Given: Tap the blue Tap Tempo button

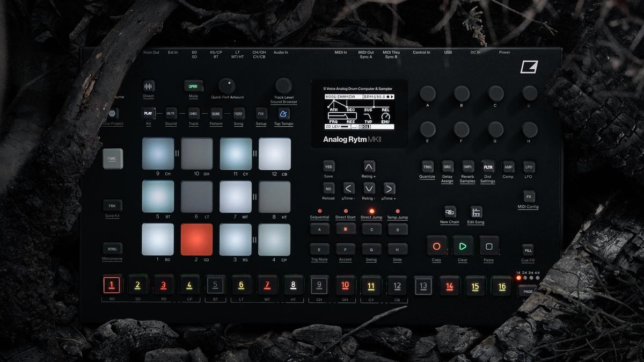Looking at the screenshot, I should tap(283, 114).
